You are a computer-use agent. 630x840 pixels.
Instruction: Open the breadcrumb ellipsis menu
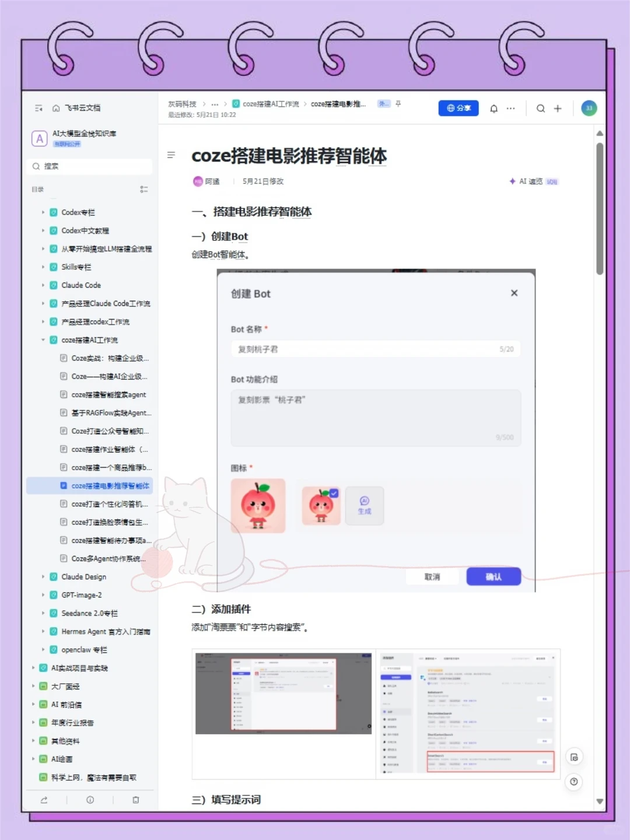point(215,104)
